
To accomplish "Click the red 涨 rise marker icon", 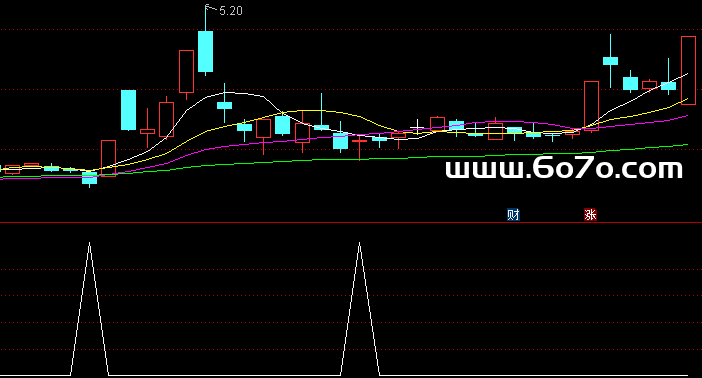I will [x=591, y=215].
